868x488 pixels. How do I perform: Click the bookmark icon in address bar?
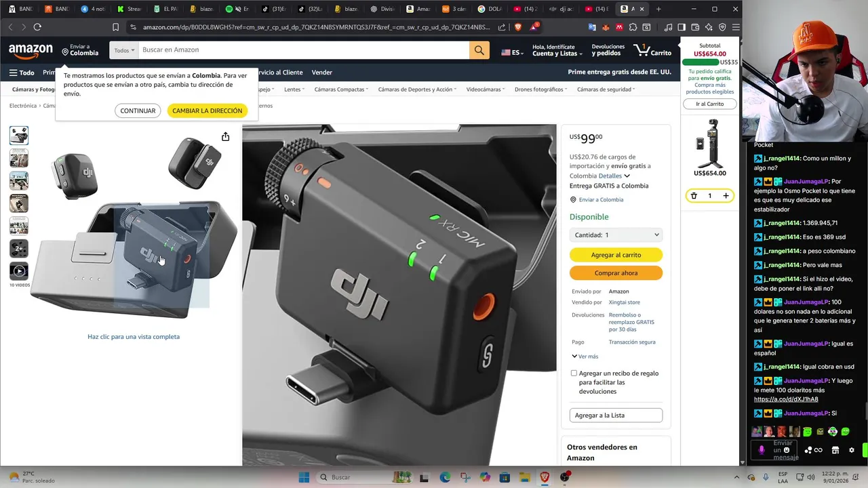[115, 27]
